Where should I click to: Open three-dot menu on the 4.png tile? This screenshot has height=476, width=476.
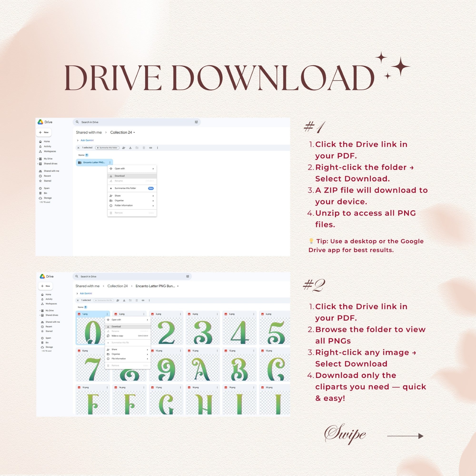click(217, 314)
